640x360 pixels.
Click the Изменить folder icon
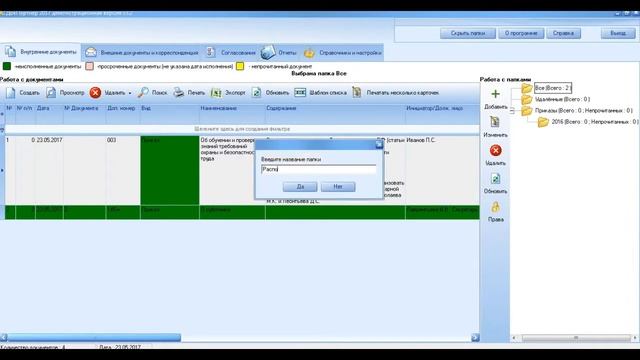click(495, 122)
